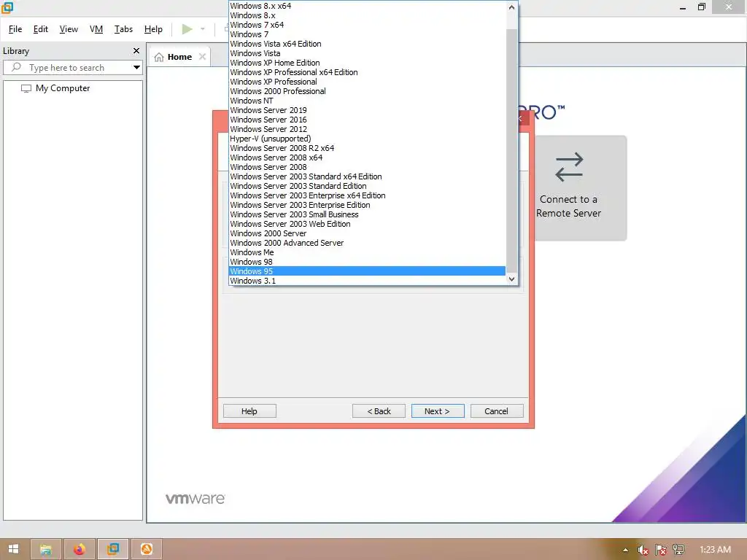Click the OS list scroll up arrow

click(511, 7)
